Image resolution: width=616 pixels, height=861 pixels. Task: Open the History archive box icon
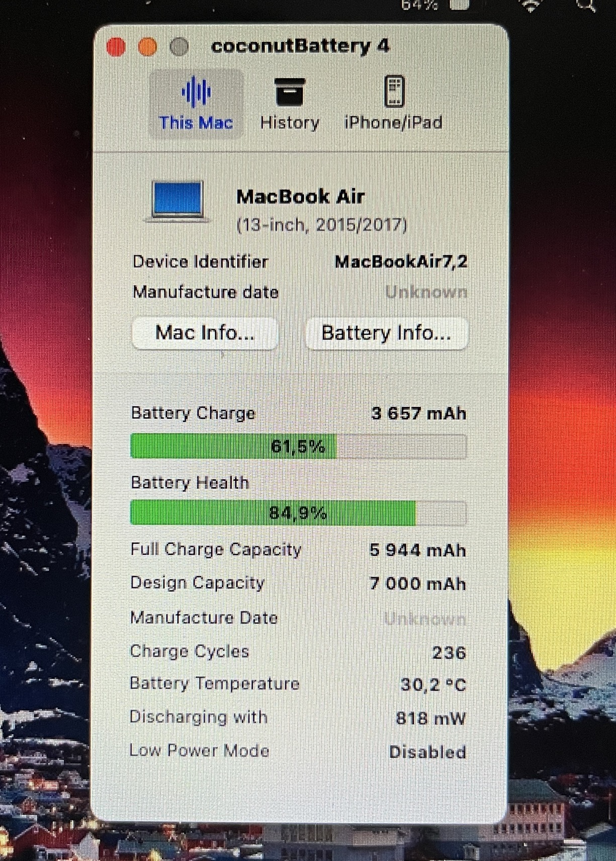tap(290, 92)
